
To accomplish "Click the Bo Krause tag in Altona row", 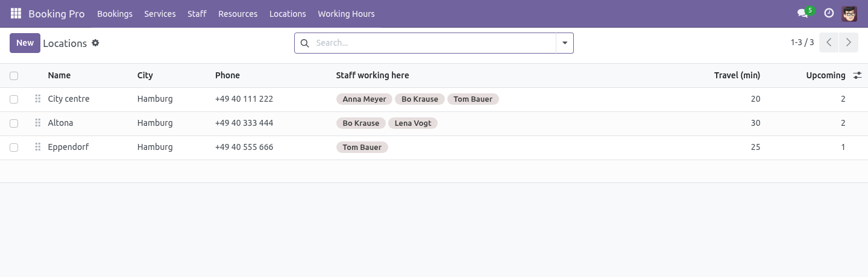I will [x=360, y=123].
